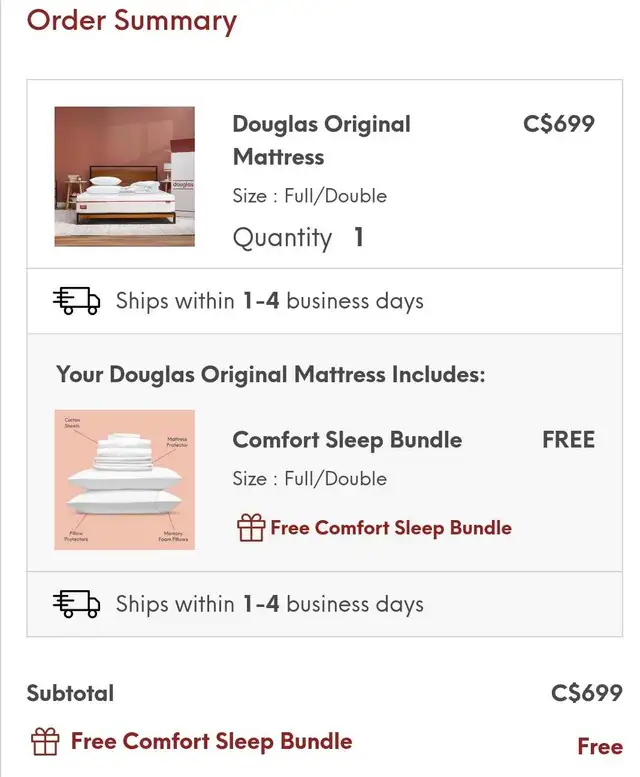Click Your Douglas Original Mattress Includes heading
The height and width of the screenshot is (777, 640).
click(270, 374)
